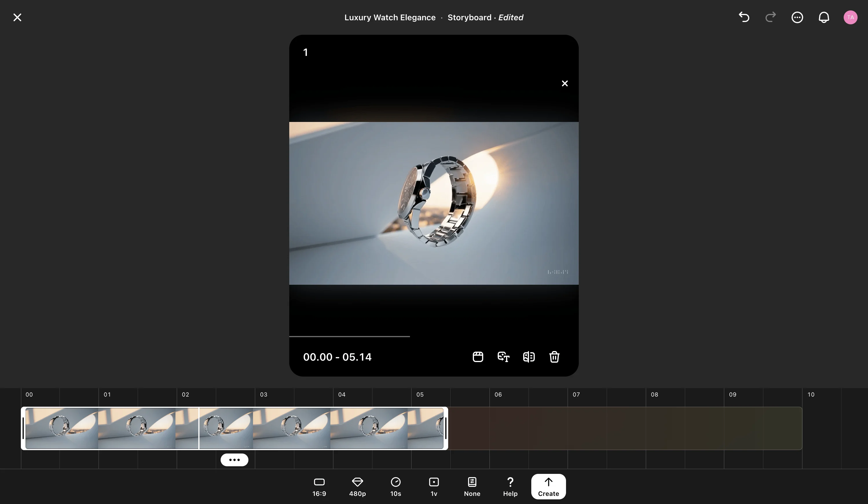
Task: Click the undo arrow icon
Action: pos(744,17)
